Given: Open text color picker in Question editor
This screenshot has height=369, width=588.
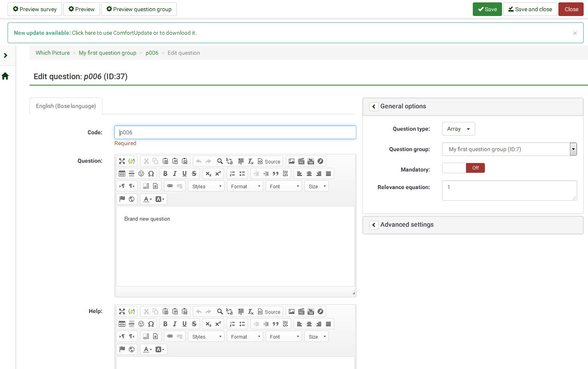Looking at the screenshot, I should 147,199.
